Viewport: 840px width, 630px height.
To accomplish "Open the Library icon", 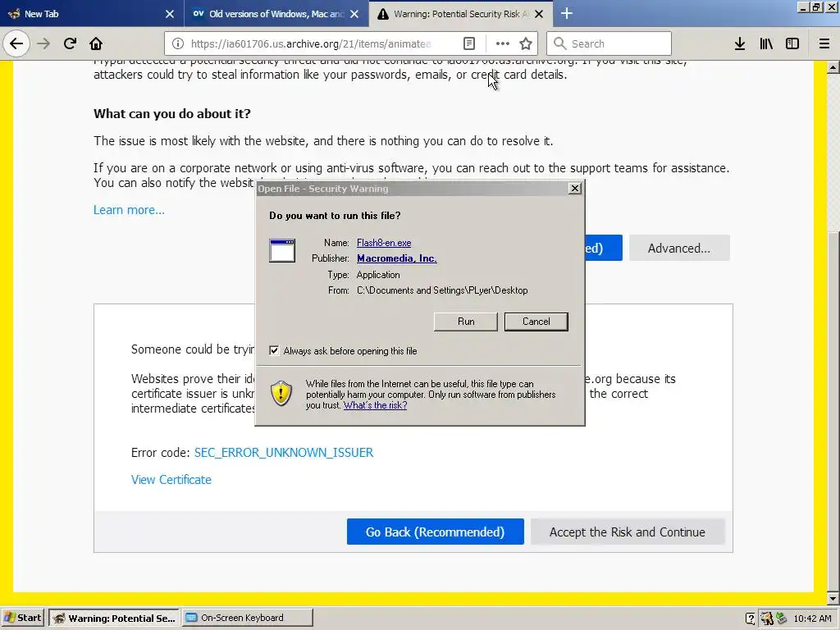I will pos(766,43).
